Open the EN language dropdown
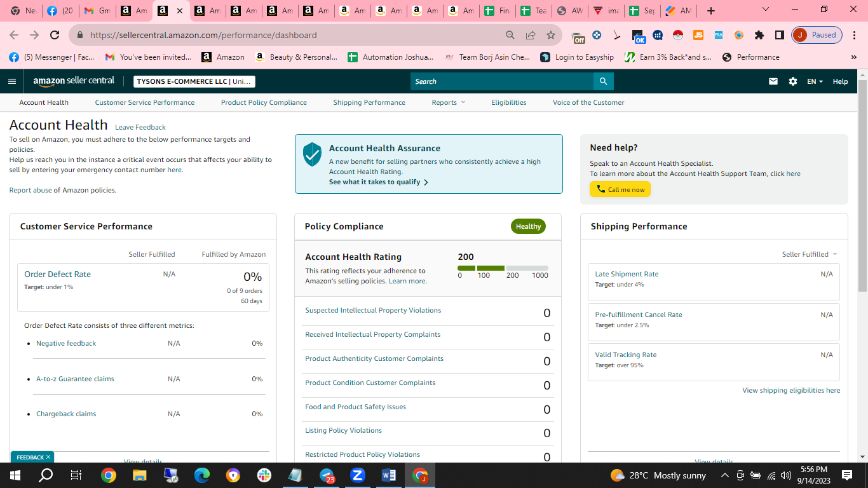 pyautogui.click(x=815, y=81)
